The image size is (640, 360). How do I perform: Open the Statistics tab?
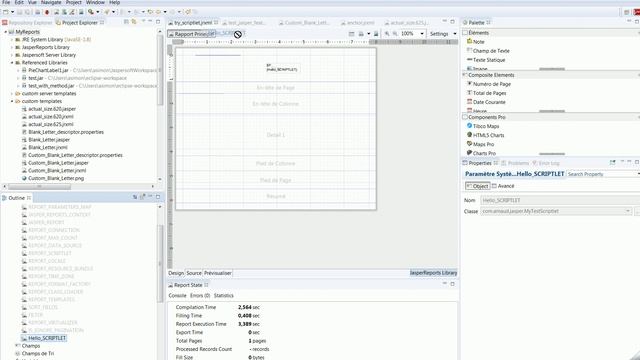coord(224,296)
